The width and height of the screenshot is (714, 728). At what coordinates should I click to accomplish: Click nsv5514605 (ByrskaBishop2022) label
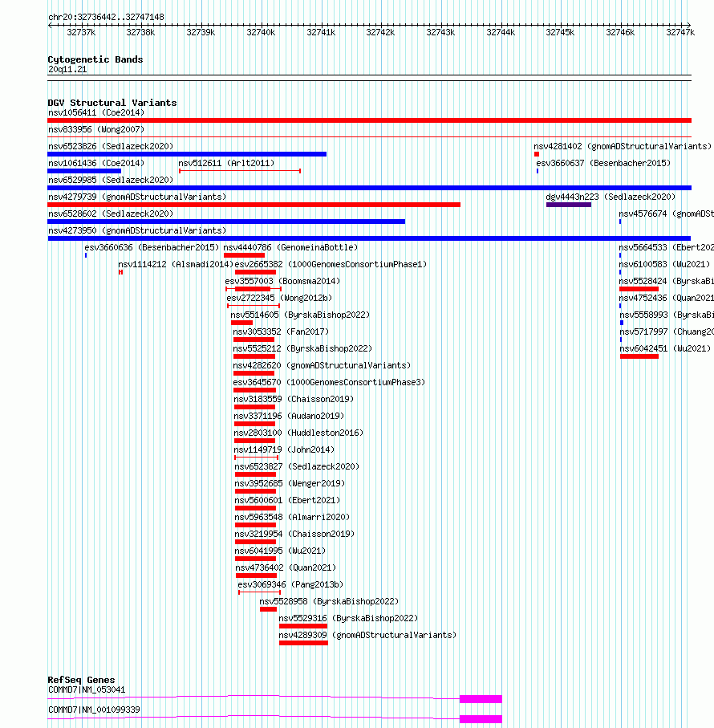[x=300, y=315]
